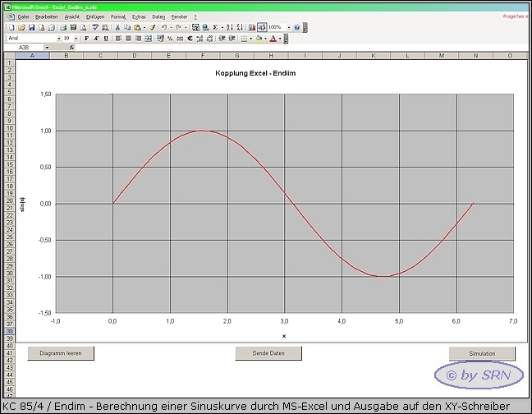Click the Borders grid icon
532x414 pixels.
pyautogui.click(x=245, y=39)
